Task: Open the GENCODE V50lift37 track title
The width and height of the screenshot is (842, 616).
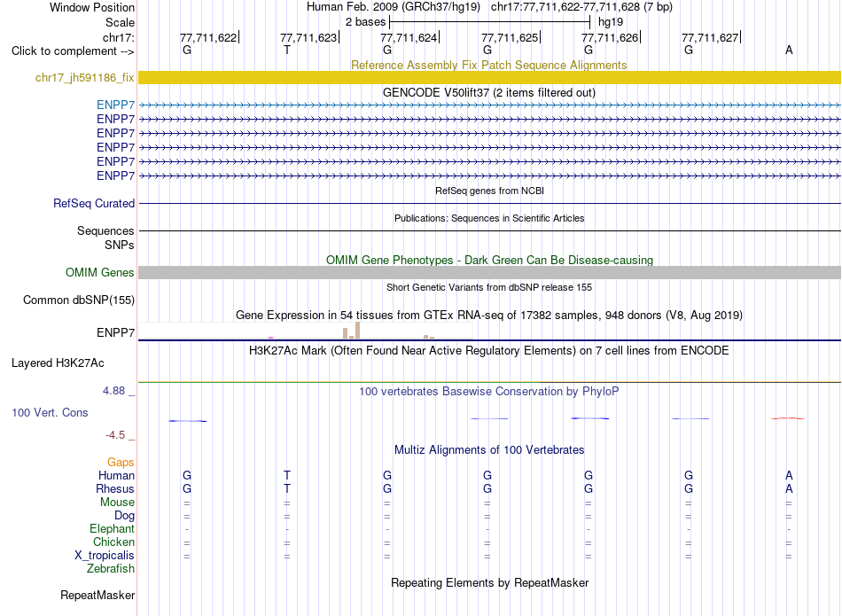Action: coord(488,92)
